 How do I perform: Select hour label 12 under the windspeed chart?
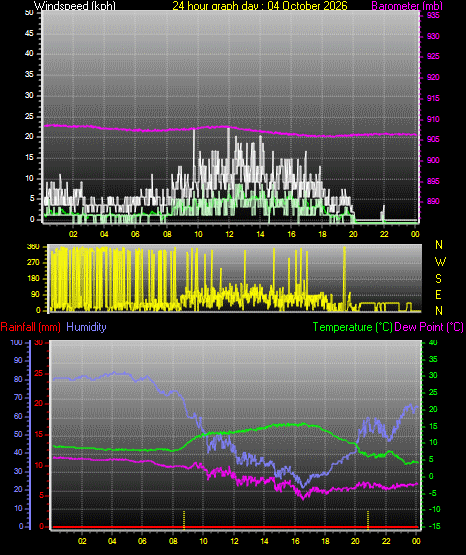(x=229, y=234)
